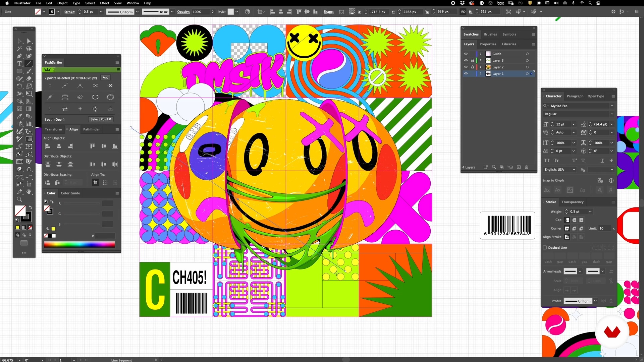Expand Layer 1 contents chevron
Viewport: 644px width, 362px height.
[x=480, y=74]
